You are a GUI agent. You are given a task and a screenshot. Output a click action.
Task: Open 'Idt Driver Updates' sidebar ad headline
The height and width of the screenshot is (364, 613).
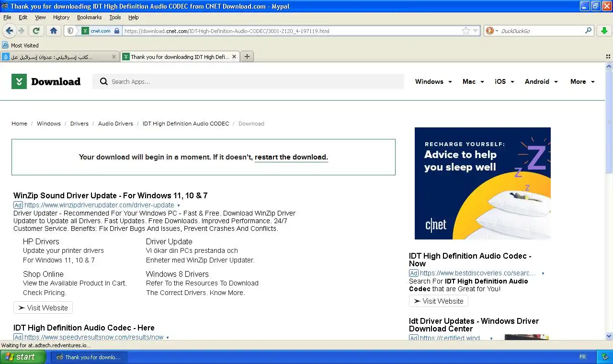coord(474,325)
